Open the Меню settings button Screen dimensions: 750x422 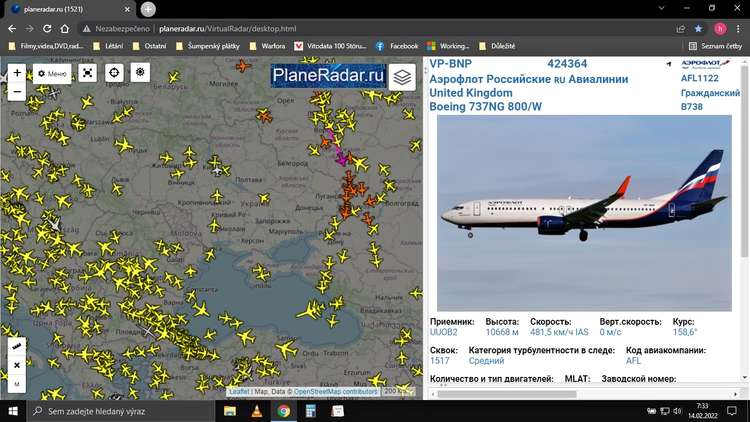click(52, 73)
